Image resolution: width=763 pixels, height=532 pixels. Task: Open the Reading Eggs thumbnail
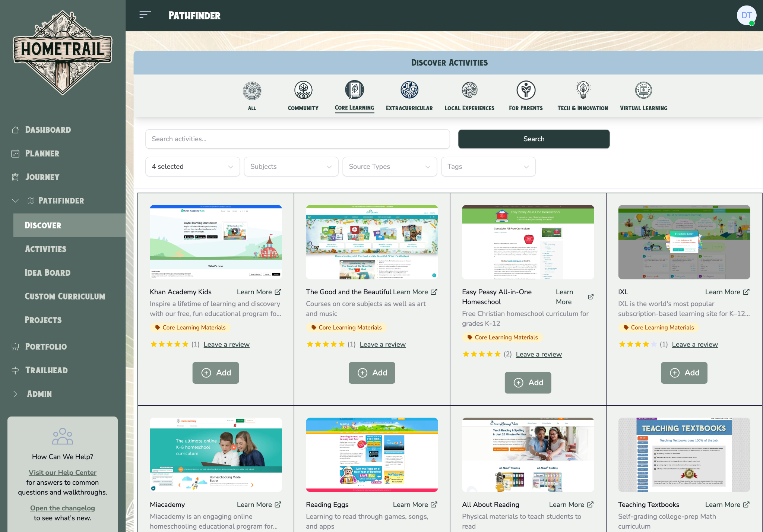(372, 455)
